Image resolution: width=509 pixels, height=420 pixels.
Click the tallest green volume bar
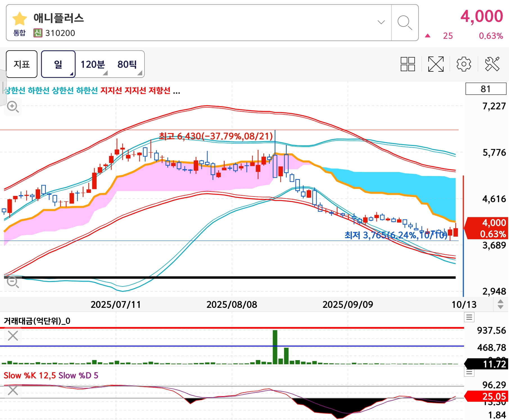click(x=275, y=347)
